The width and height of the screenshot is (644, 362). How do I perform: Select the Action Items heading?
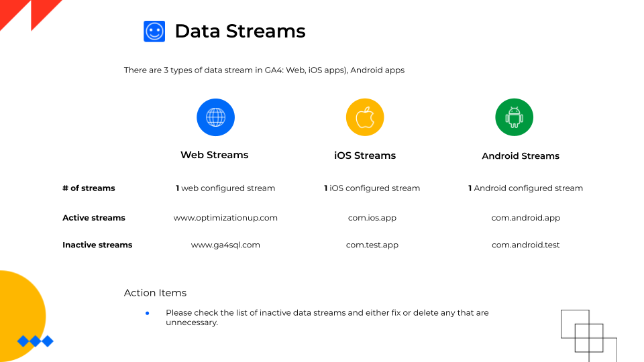pos(155,293)
